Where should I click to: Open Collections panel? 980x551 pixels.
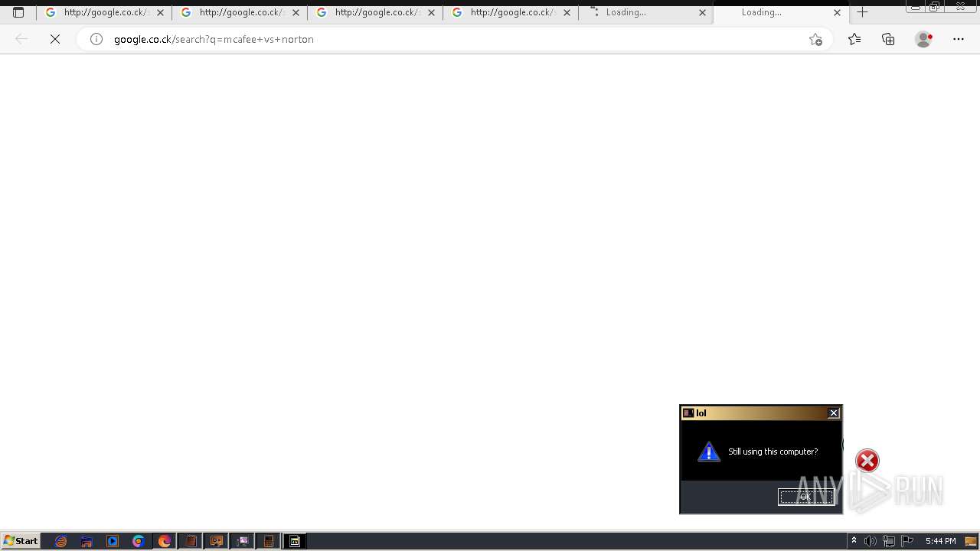coord(888,39)
